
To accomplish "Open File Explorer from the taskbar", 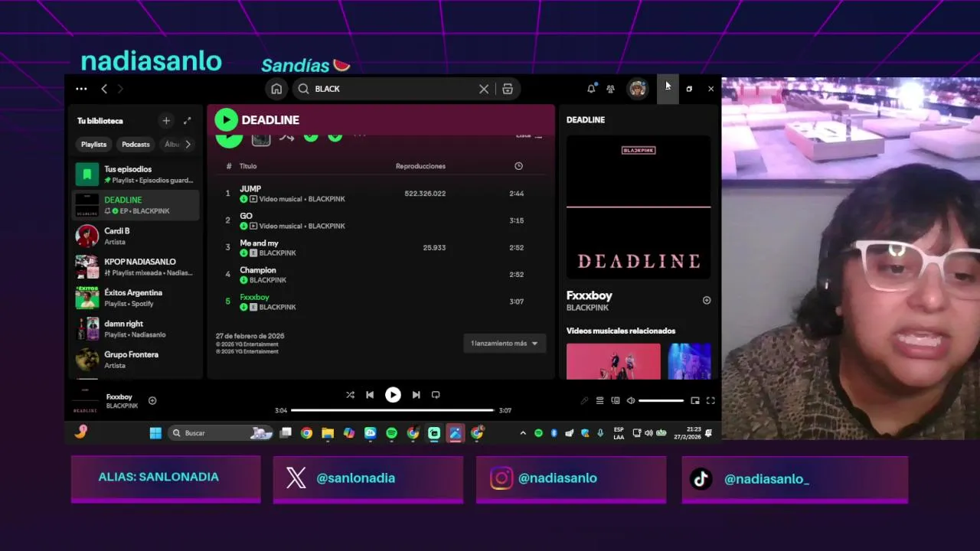I will (x=328, y=433).
